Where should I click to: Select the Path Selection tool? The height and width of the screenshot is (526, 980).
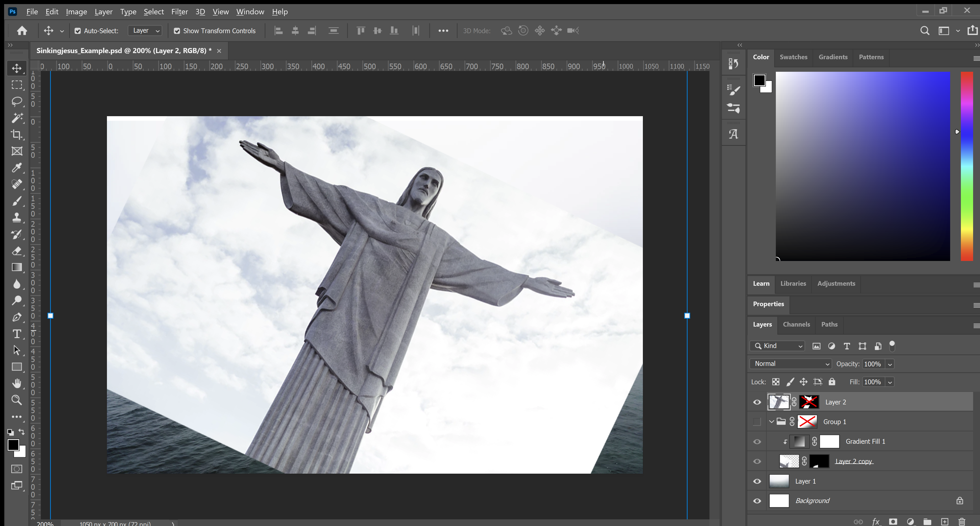[17, 350]
